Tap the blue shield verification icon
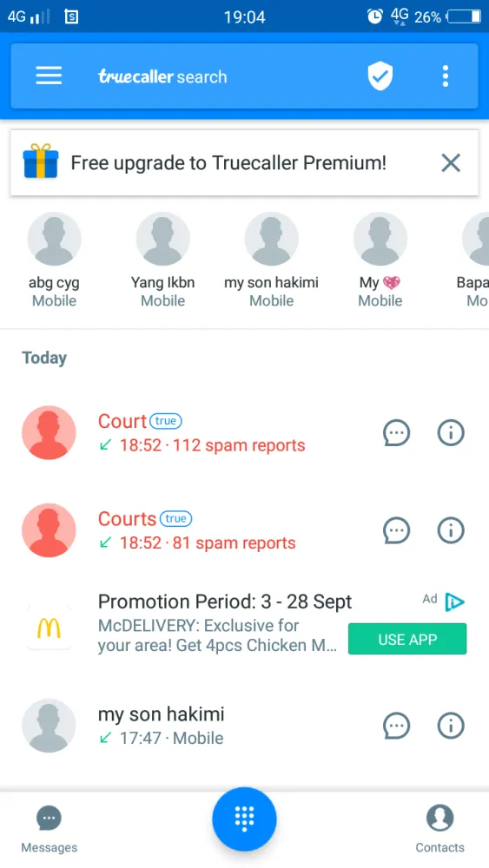Image resolution: width=489 pixels, height=868 pixels. (x=380, y=76)
